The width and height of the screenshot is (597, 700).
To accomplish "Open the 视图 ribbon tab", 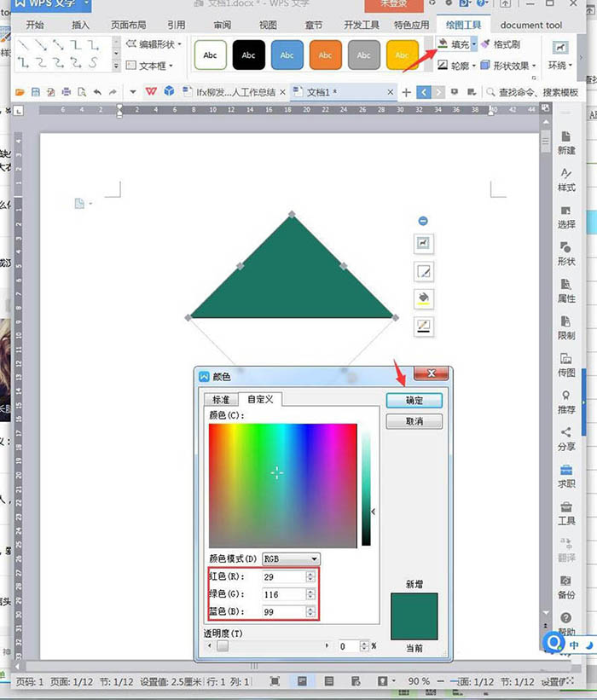I will pyautogui.click(x=268, y=25).
